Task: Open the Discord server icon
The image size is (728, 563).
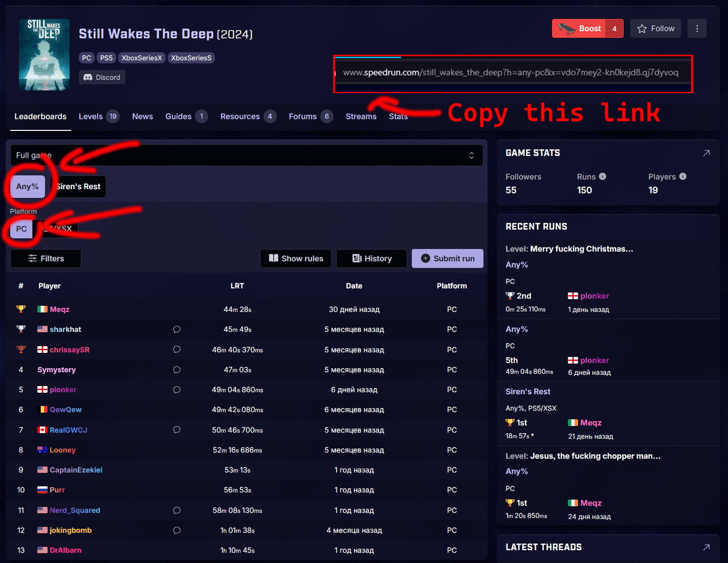Action: pyautogui.click(x=87, y=77)
